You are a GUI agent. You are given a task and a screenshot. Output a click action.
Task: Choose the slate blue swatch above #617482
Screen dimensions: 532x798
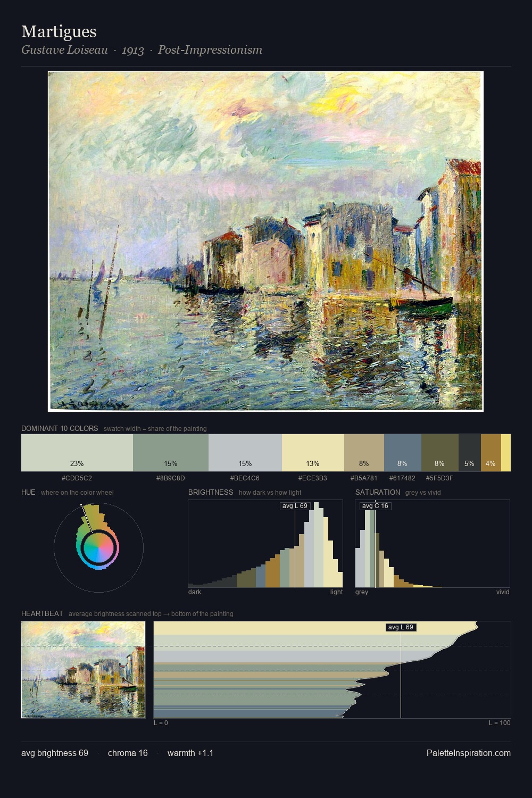coord(403,453)
